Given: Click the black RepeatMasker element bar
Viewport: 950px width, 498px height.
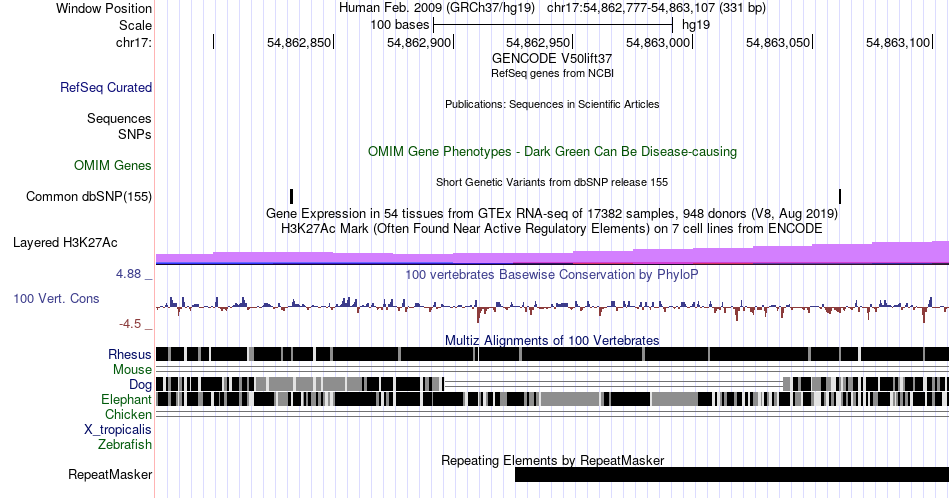Looking at the screenshot, I should coord(732,474).
